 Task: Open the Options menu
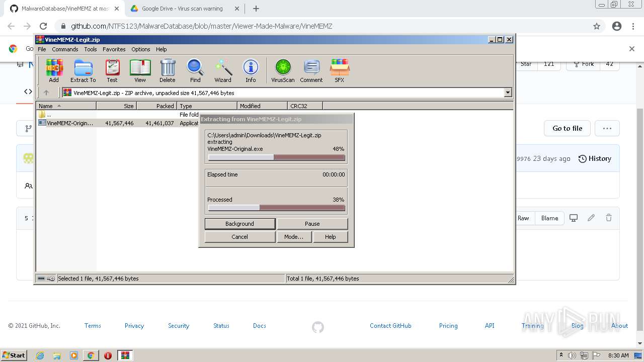pyautogui.click(x=141, y=49)
